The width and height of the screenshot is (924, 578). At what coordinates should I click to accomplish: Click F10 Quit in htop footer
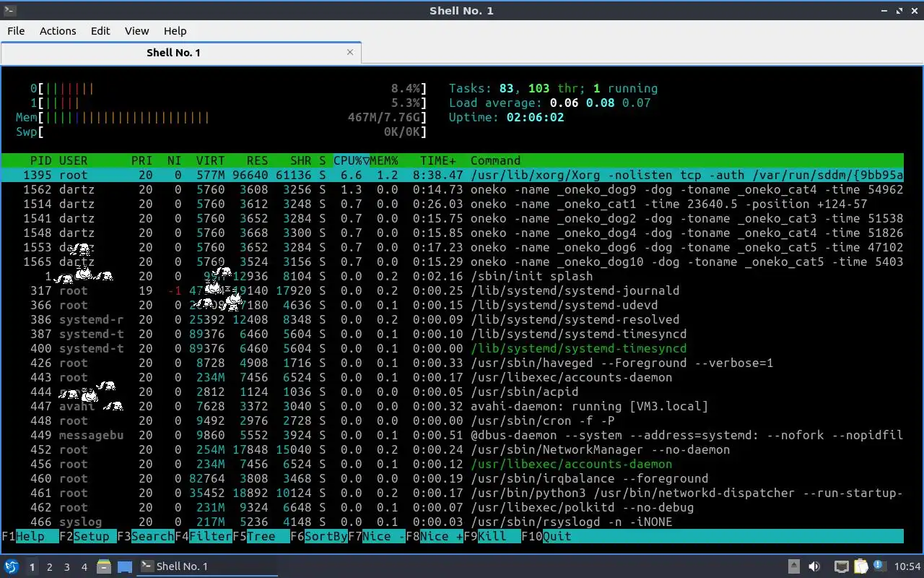coord(546,536)
